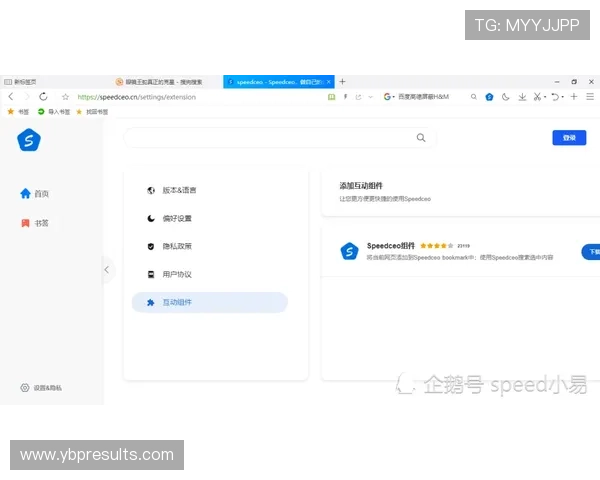Viewport: 600px width, 480px height.
Task: Open settings & privacy gear at sidebar bottom
Action: click(41, 388)
